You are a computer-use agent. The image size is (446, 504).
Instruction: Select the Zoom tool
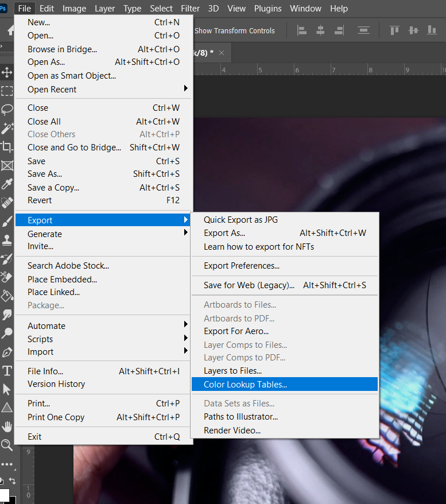pyautogui.click(x=7, y=445)
